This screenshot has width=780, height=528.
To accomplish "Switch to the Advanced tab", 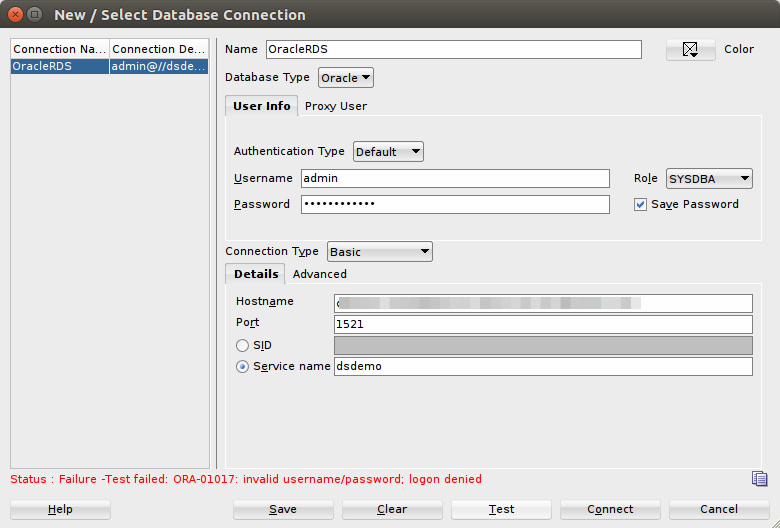I will [x=320, y=274].
